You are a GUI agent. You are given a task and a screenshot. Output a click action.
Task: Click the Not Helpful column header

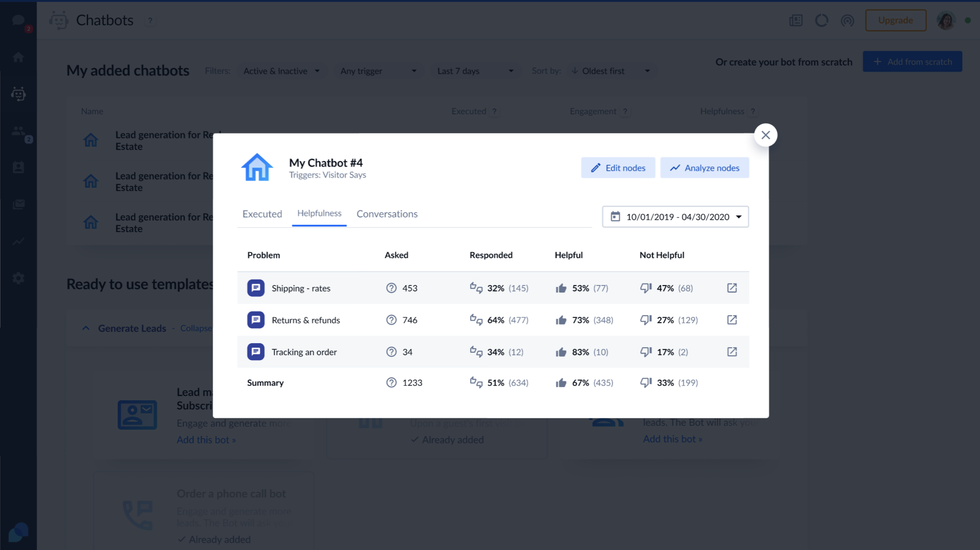[x=661, y=255]
